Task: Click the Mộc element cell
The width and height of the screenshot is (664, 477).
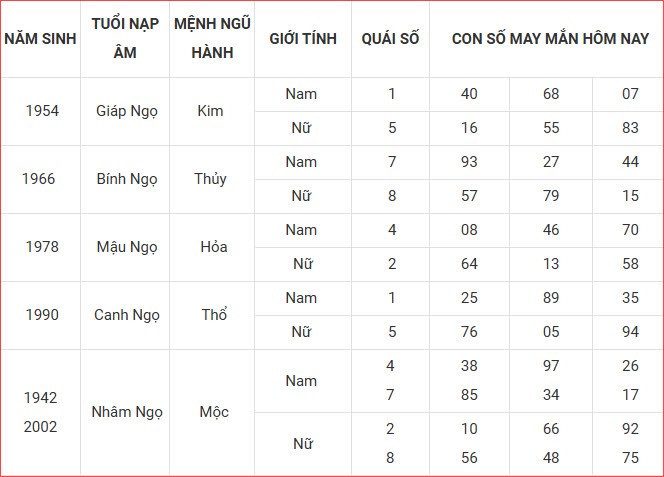Action: (x=211, y=412)
